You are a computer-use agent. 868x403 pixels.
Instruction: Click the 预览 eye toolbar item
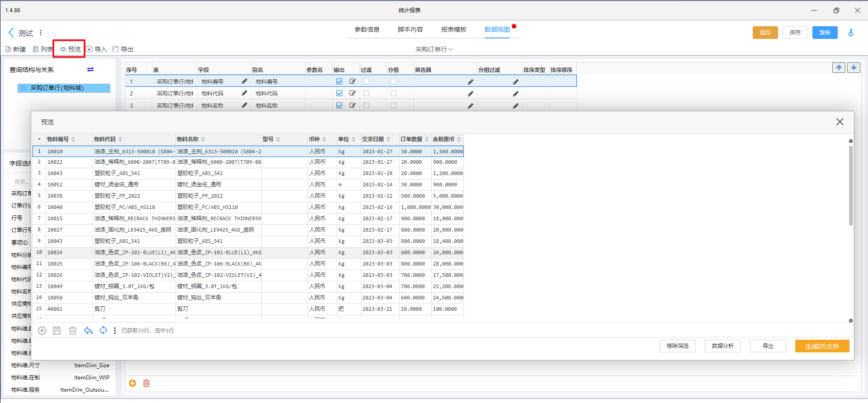(71, 49)
